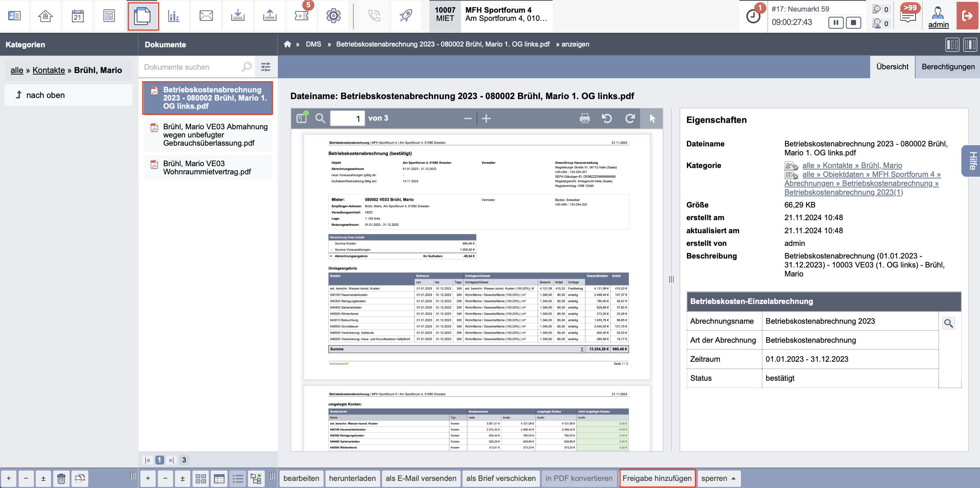
Task: Open the form/list module icon
Action: pyautogui.click(x=109, y=16)
